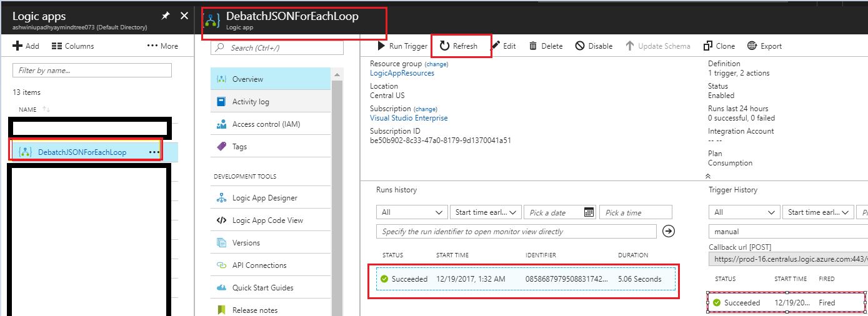The image size is (868, 316).
Task: Open API Connections
Action: [270, 265]
